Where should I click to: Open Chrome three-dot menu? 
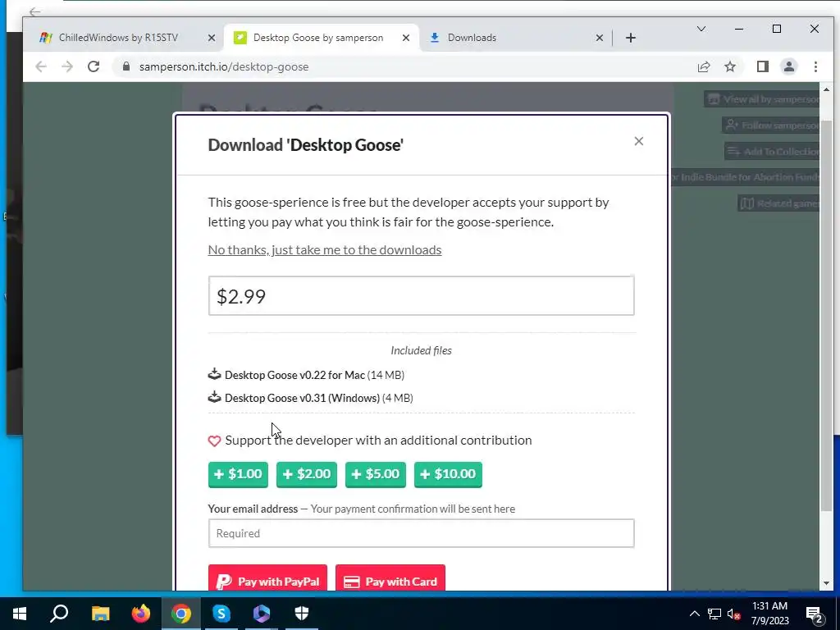815,66
